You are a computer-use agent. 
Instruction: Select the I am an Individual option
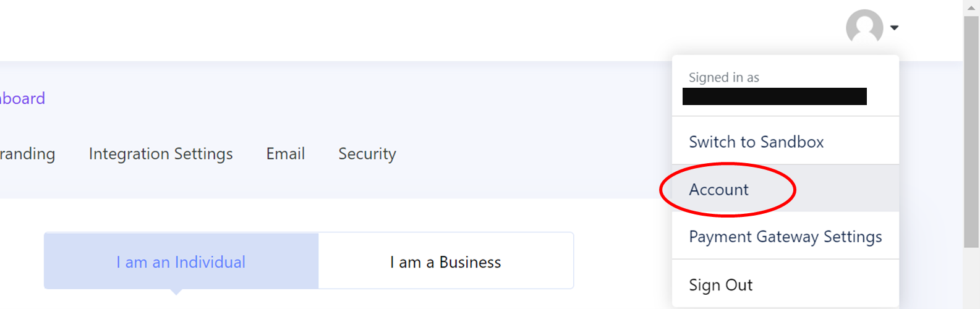pyautogui.click(x=181, y=261)
